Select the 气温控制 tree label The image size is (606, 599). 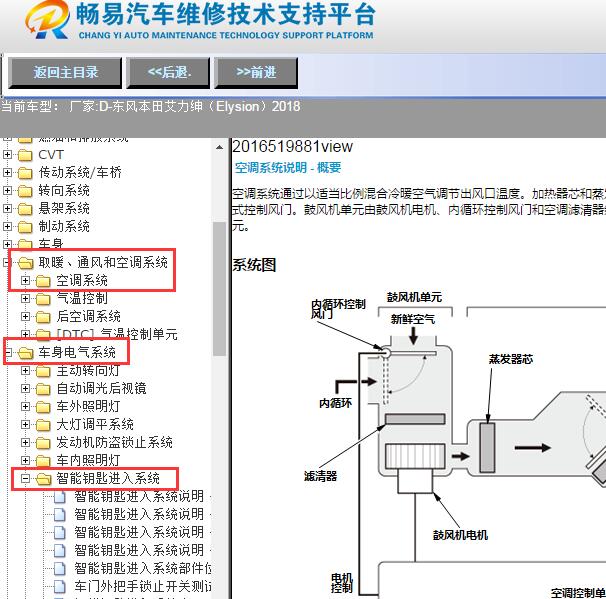click(x=82, y=298)
